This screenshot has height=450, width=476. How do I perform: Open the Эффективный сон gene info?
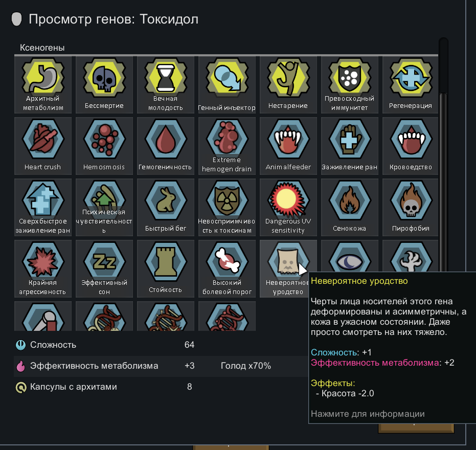104,269
